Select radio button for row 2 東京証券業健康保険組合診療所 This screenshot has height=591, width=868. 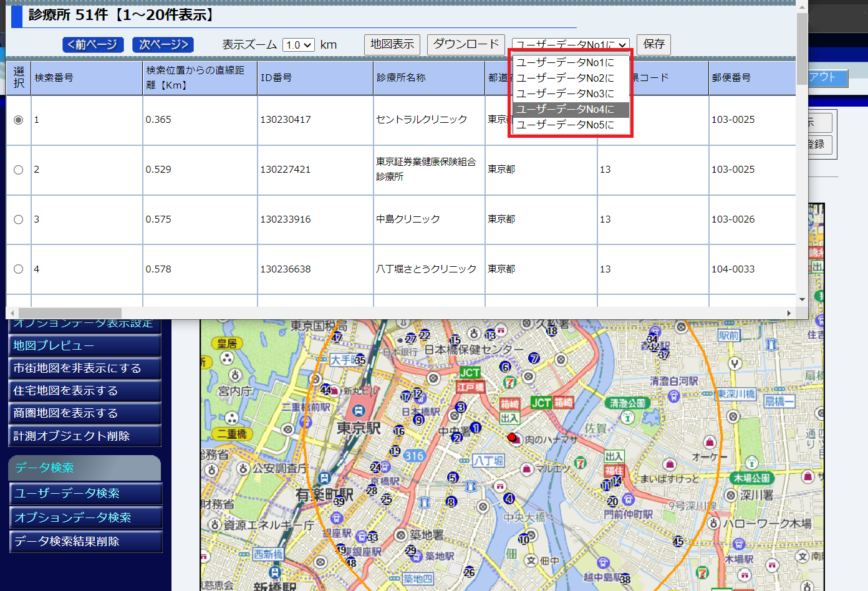[19, 170]
